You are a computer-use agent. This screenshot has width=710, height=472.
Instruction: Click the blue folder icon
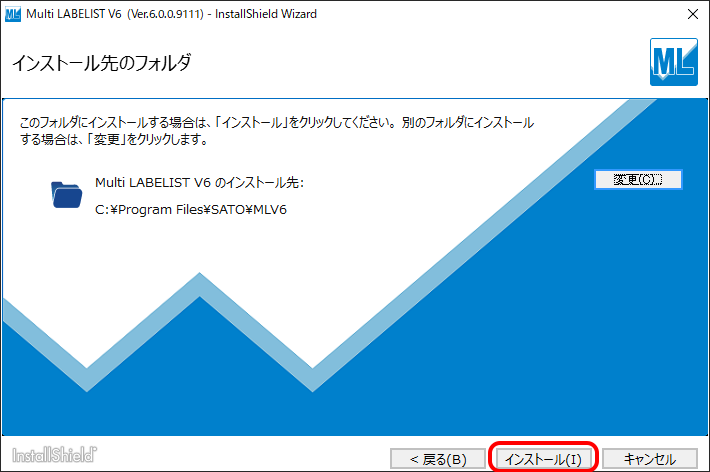pos(66,195)
